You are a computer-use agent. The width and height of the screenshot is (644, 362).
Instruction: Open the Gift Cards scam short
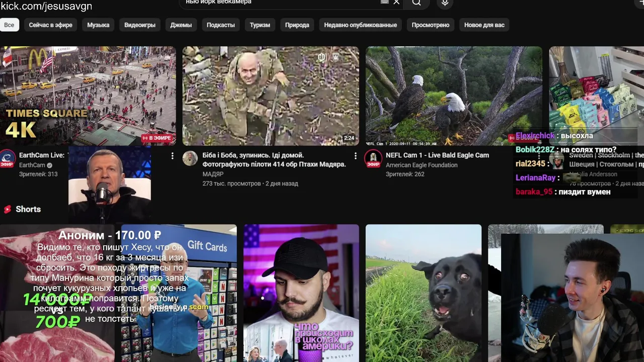[x=179, y=293]
